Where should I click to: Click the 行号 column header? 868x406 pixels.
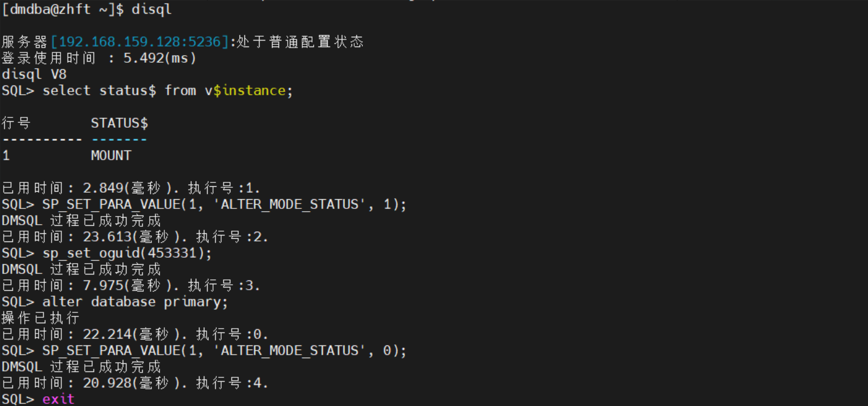tap(16, 123)
